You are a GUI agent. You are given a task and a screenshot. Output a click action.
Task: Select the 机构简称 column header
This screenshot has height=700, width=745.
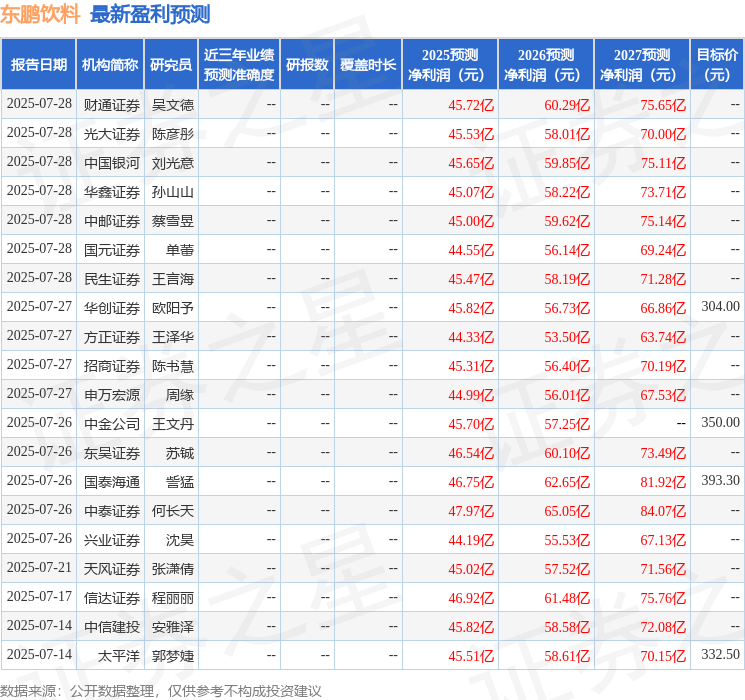[x=110, y=65]
